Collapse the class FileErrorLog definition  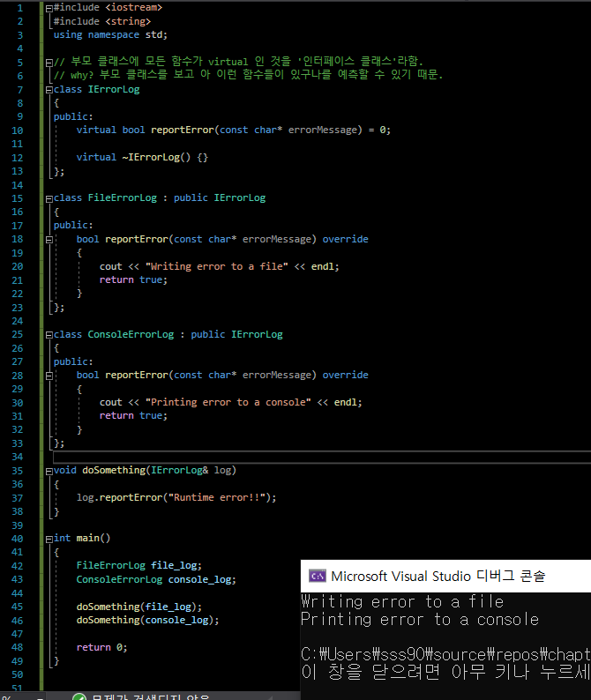point(49,199)
